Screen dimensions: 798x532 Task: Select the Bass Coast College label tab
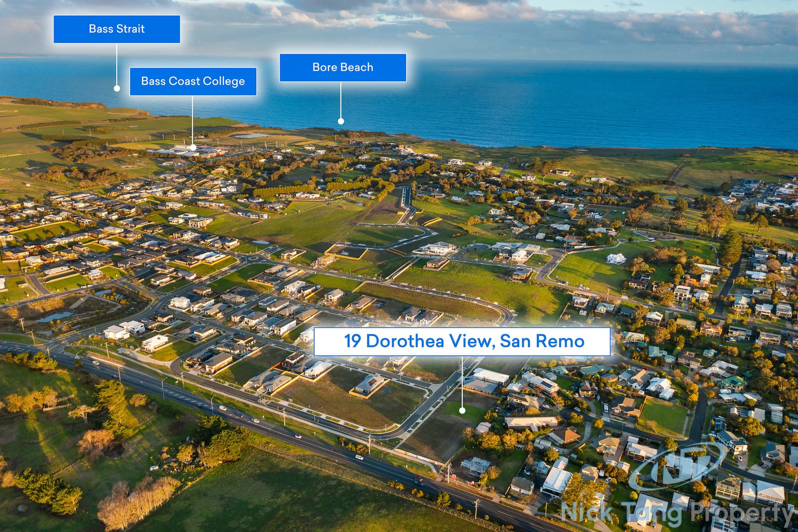click(x=193, y=81)
